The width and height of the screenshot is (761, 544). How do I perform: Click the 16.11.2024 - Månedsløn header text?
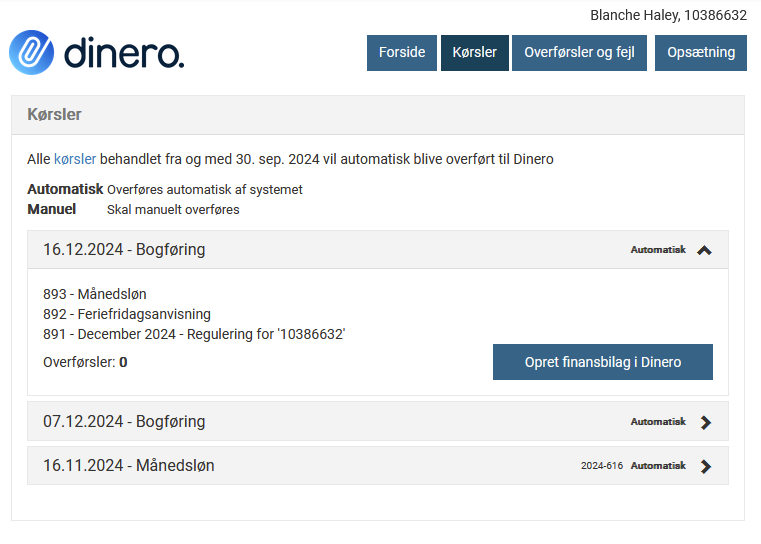coord(129,465)
